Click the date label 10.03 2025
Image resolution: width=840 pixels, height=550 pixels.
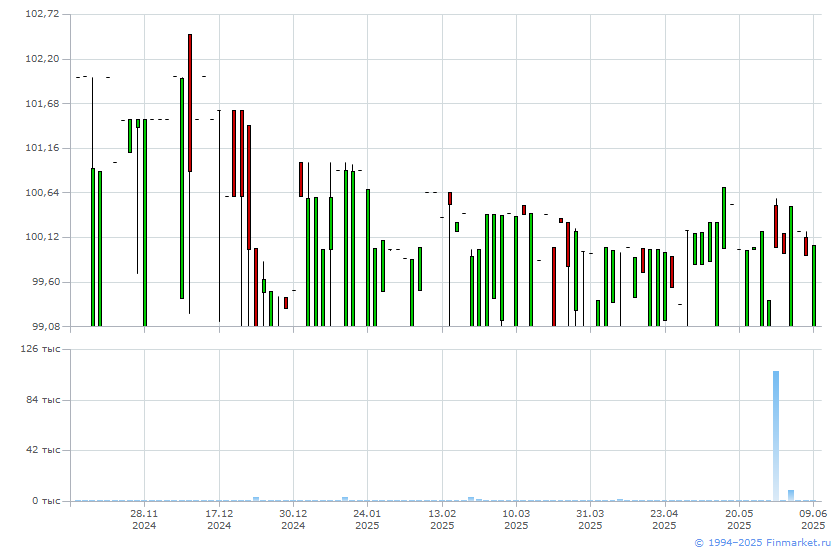coord(516,519)
